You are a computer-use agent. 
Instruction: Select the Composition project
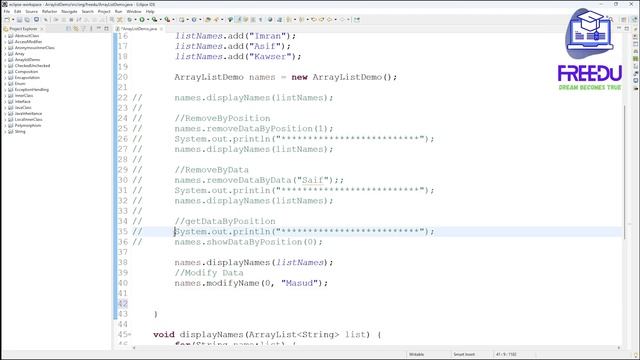(26, 71)
